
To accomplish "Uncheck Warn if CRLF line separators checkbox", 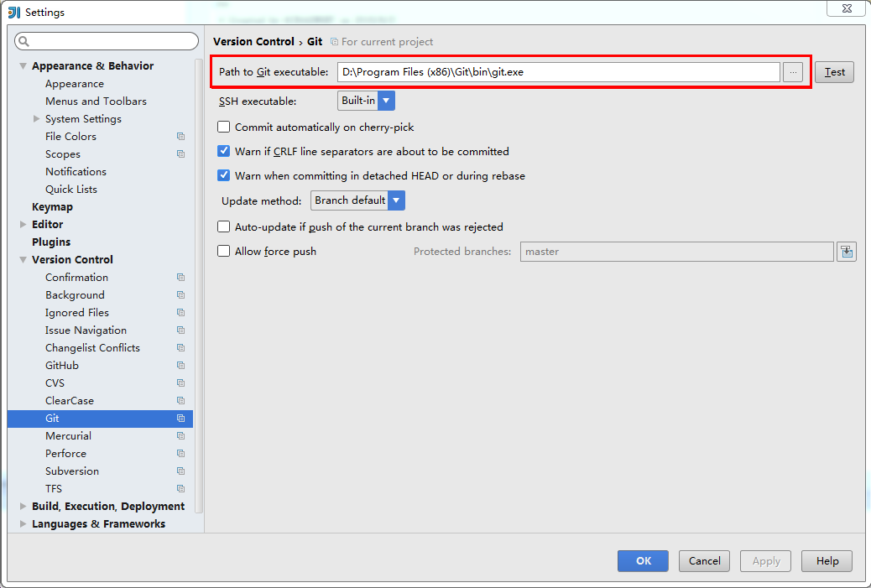I will (224, 151).
